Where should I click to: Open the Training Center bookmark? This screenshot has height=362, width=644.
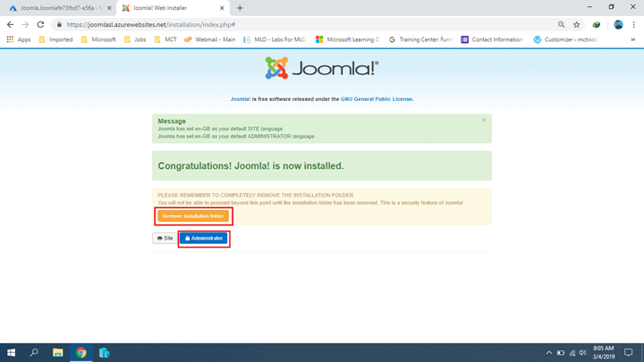[420, 39]
